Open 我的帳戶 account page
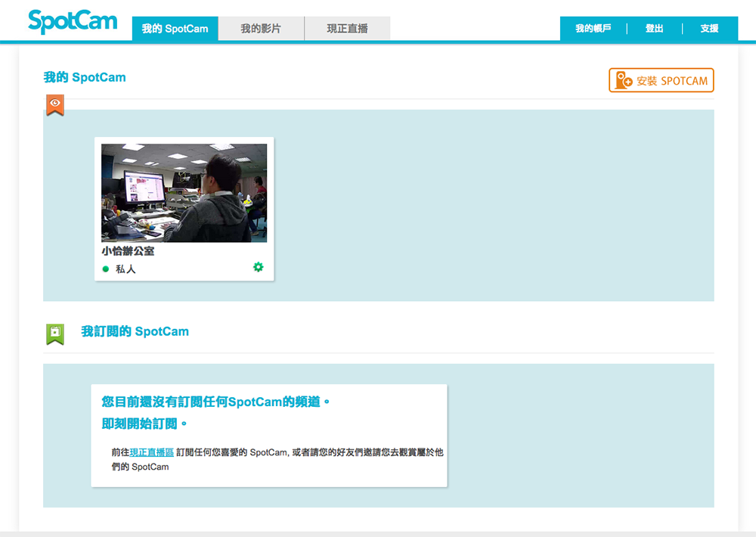The image size is (756, 537). (x=593, y=29)
